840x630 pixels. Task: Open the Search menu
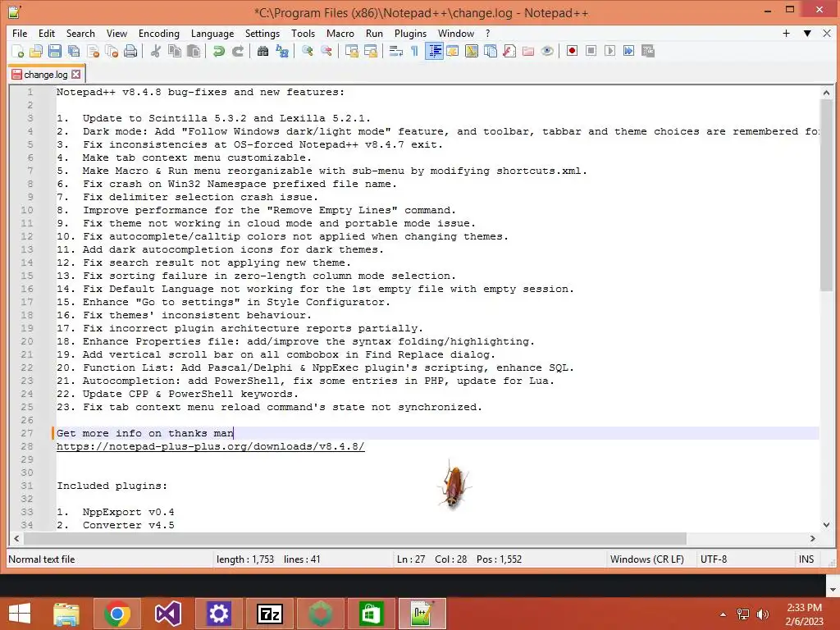(80, 33)
